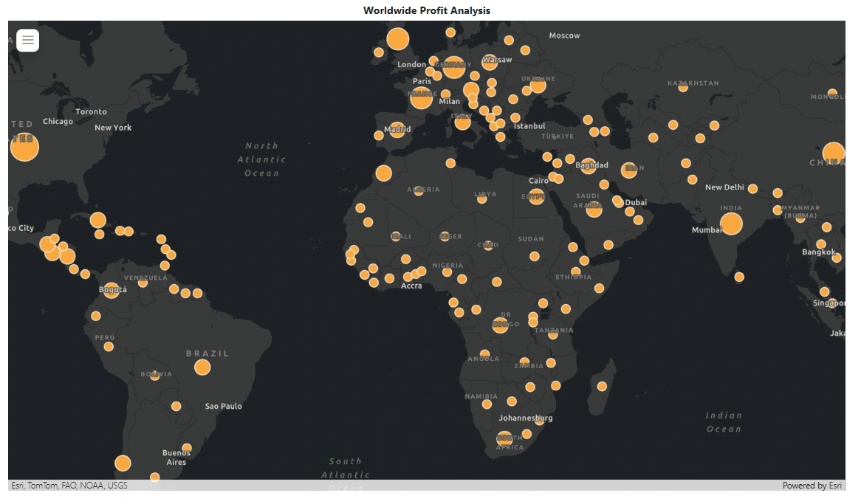Pick the large India bubble near Mumbai
The width and height of the screenshot is (861, 504).
point(731,224)
